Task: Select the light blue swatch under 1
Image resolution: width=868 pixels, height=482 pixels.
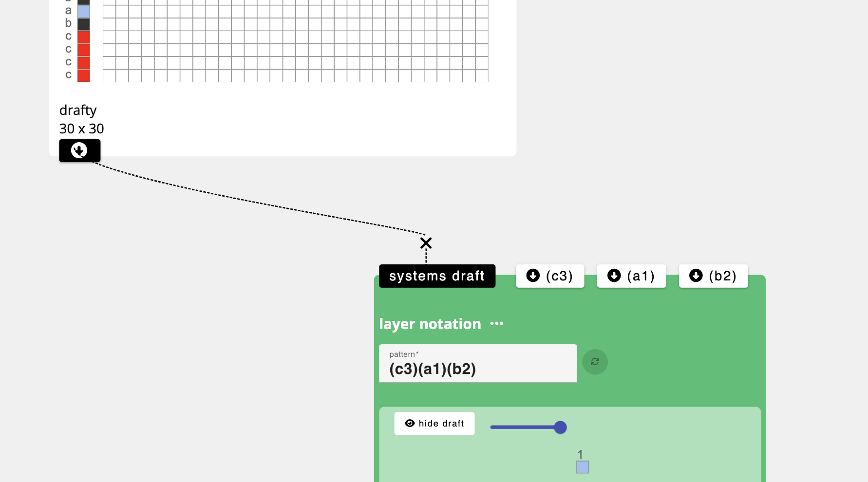Action: [583, 467]
